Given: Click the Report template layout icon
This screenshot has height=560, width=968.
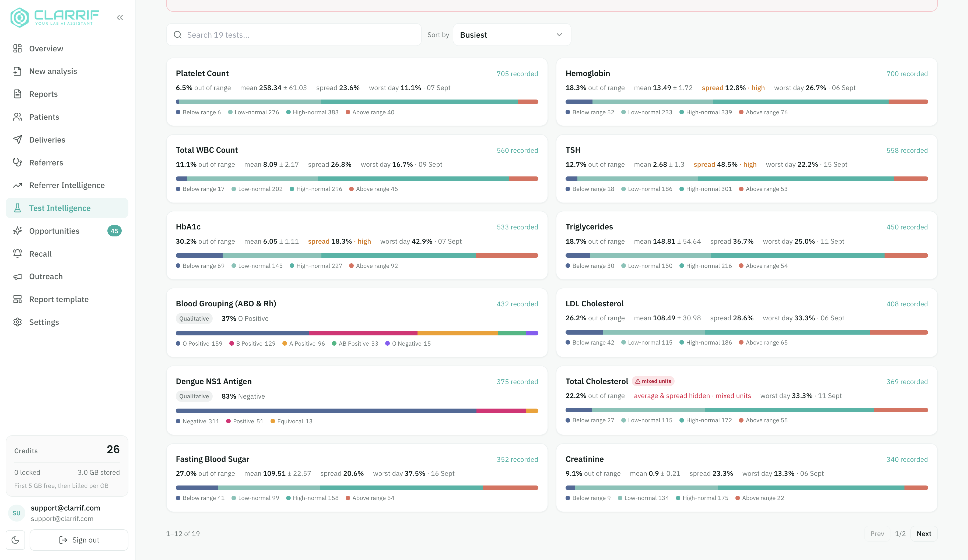Looking at the screenshot, I should 17,299.
